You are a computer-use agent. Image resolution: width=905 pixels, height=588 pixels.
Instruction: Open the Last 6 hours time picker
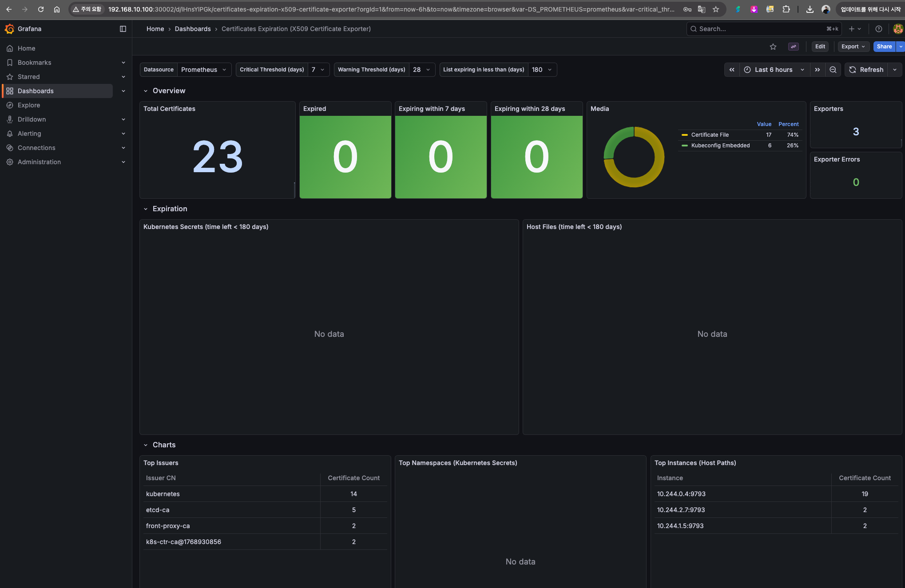[x=774, y=70]
